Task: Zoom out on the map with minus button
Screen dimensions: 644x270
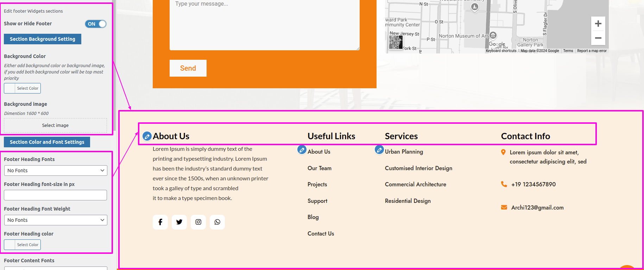Action: coord(598,38)
